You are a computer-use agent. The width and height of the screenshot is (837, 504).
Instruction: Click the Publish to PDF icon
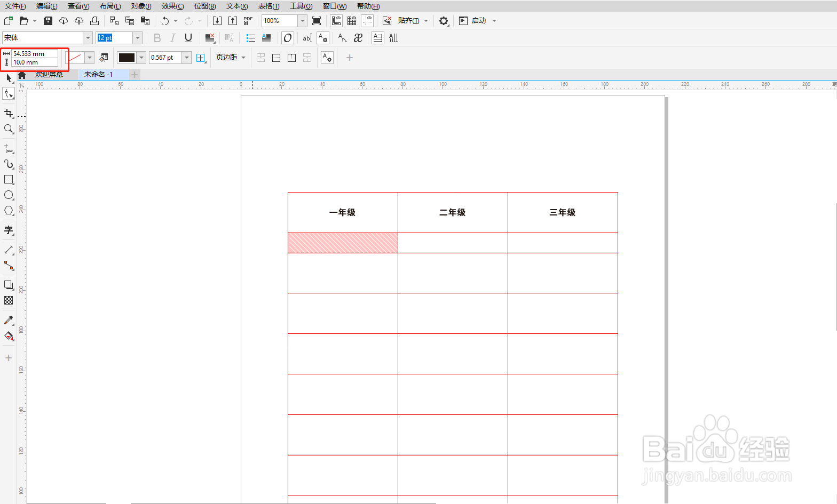[x=248, y=21]
